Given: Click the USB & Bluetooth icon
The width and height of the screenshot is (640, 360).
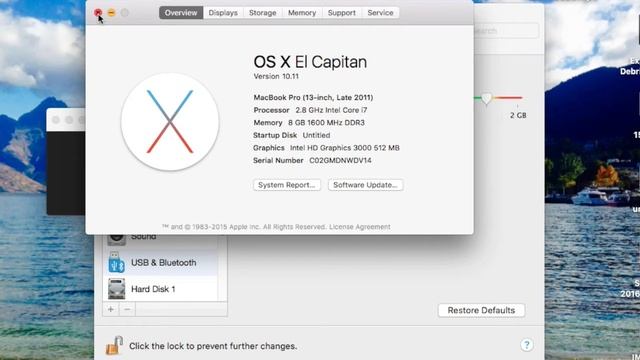Looking at the screenshot, I should [116, 262].
